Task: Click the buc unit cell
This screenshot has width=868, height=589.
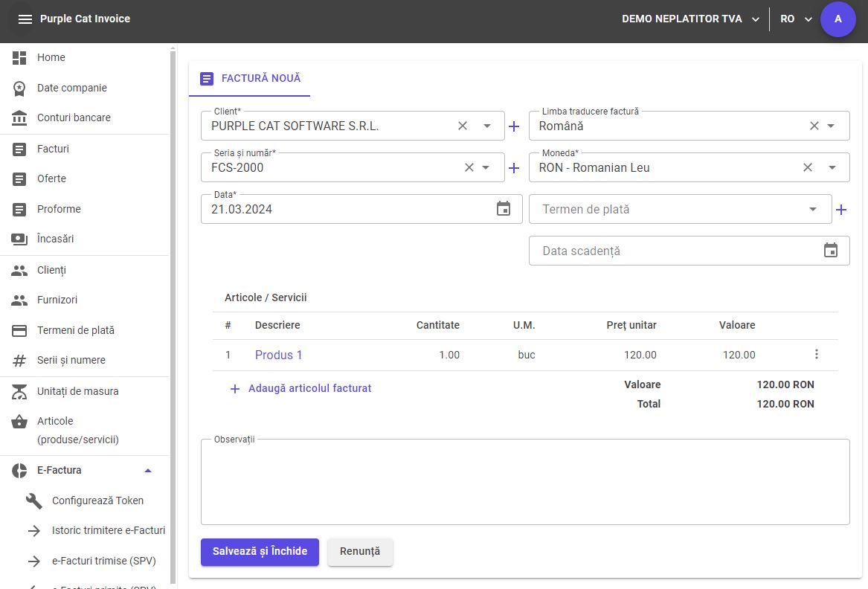Action: pyautogui.click(x=527, y=355)
